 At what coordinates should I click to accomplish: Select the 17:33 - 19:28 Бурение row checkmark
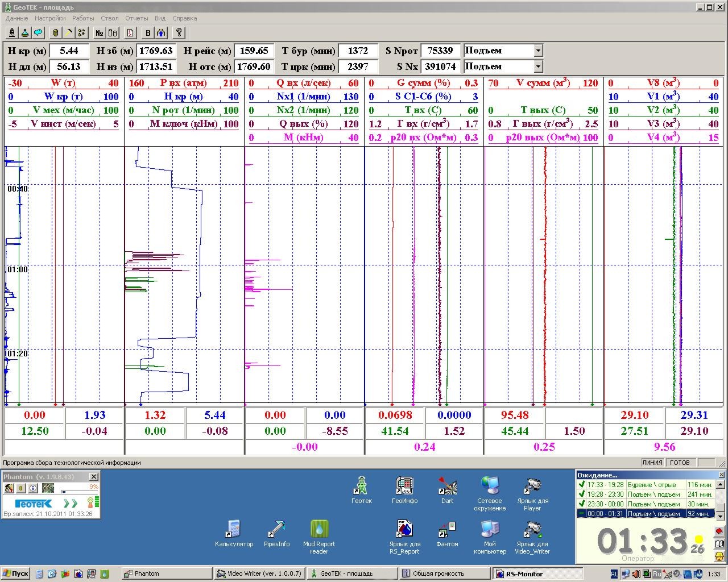coord(581,485)
